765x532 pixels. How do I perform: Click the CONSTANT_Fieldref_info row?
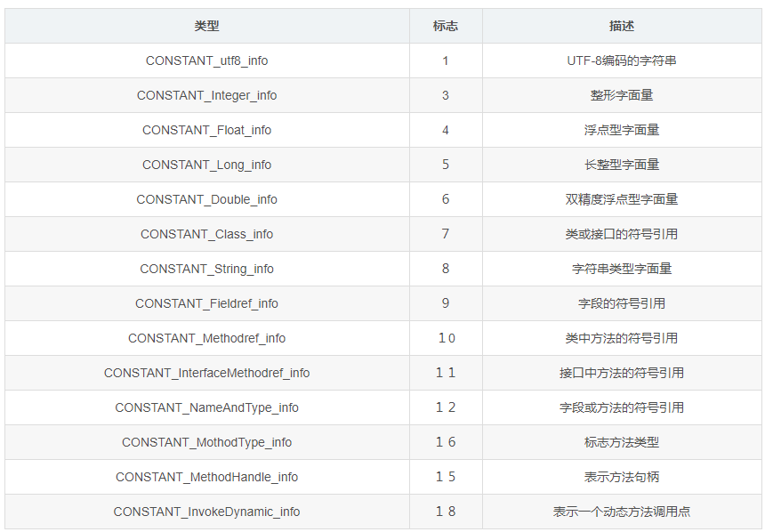coord(206,303)
